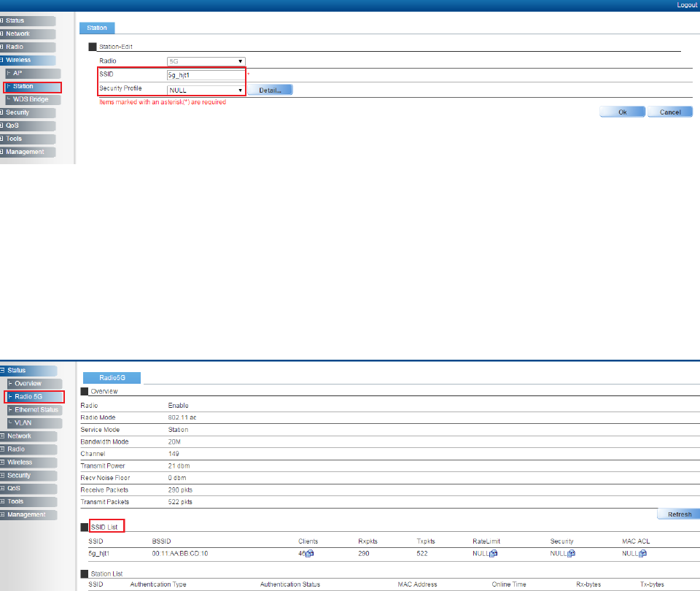Viewport: 700px width, 591px height.
Task: Open Radio 5G under Status menu
Action: click(x=35, y=397)
